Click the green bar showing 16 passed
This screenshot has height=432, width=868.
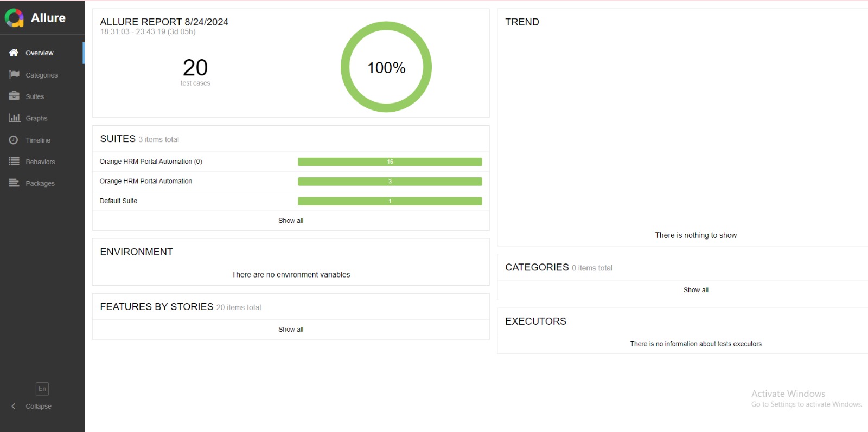pos(390,162)
